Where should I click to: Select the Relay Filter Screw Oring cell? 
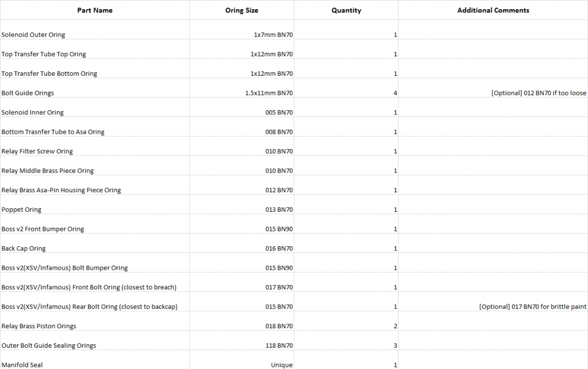coord(95,147)
